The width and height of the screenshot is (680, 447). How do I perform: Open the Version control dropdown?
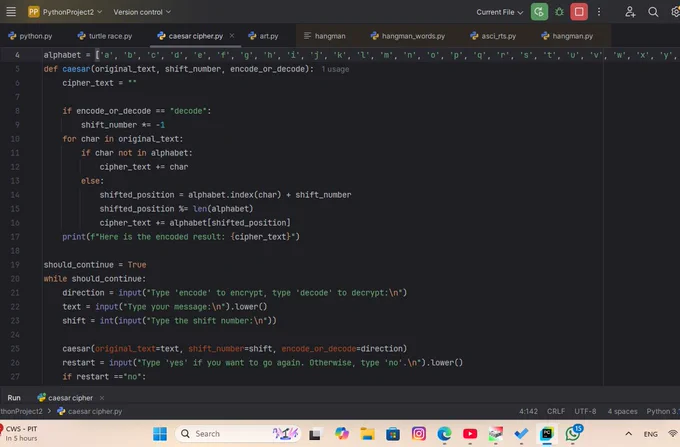[x=142, y=12]
